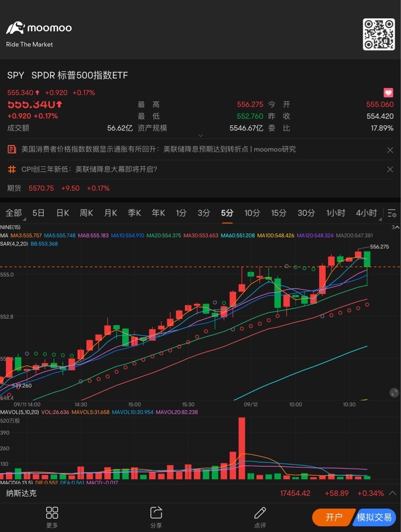Open 模拟交易 paper trading
401x532 pixels.
tap(374, 517)
